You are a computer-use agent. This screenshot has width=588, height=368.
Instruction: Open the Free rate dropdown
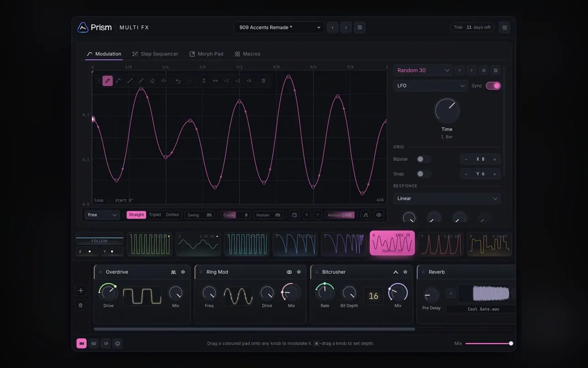102,215
